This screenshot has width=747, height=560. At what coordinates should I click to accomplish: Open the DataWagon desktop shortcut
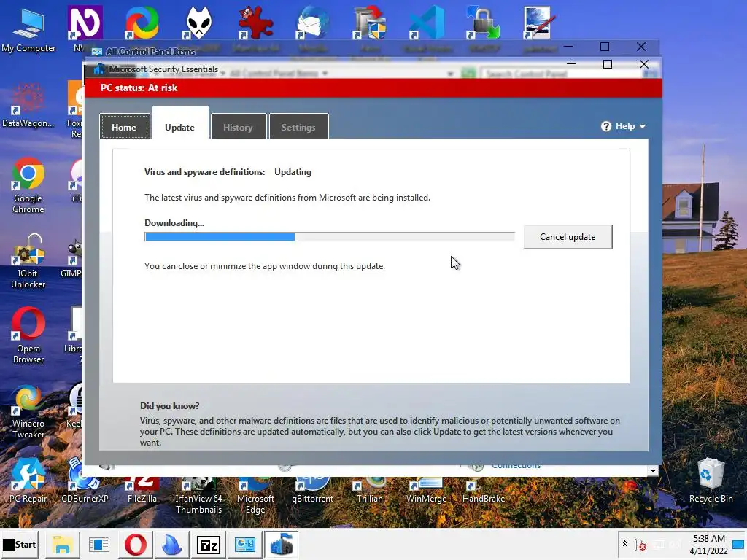(28, 106)
